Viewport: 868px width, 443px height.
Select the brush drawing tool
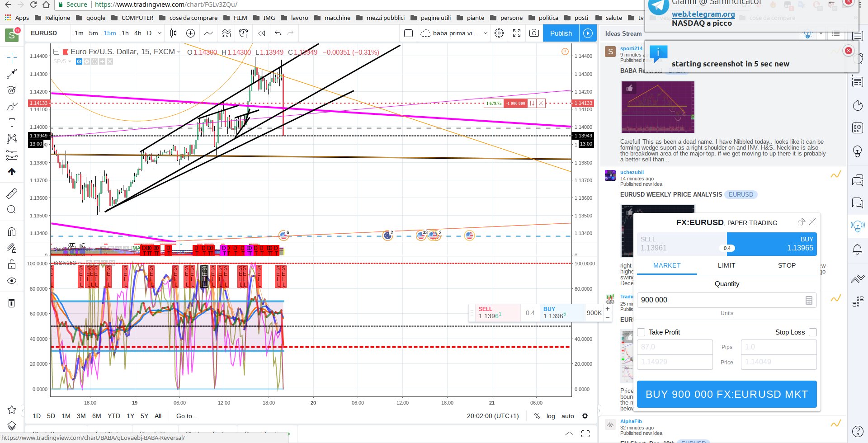tap(12, 107)
